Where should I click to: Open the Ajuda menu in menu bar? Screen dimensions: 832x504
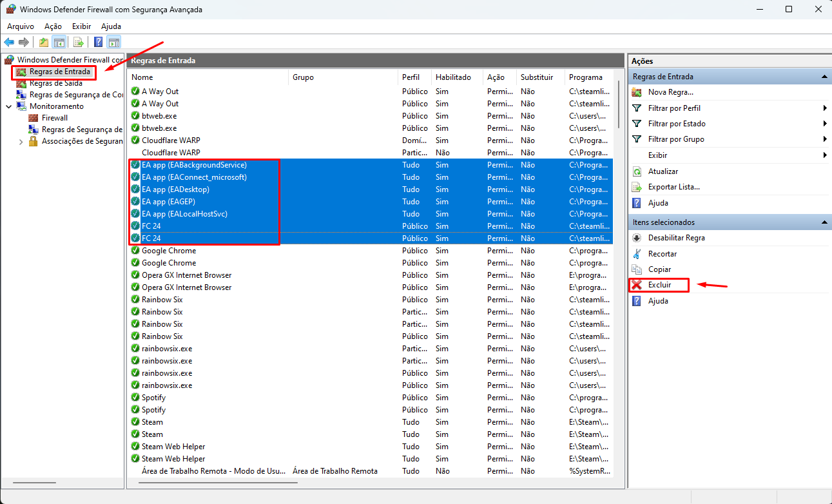[111, 26]
